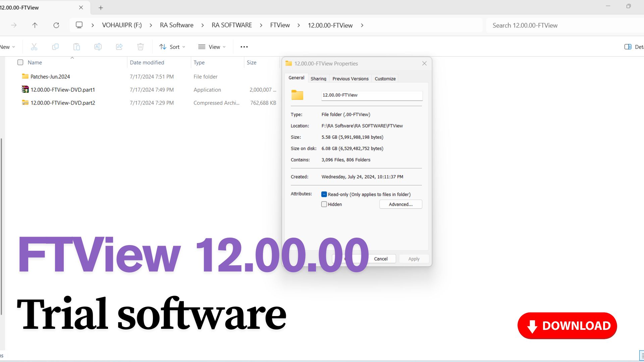Viewport: 644px width, 362px height.
Task: Check the select-all box in the Name column
Action: click(20, 62)
